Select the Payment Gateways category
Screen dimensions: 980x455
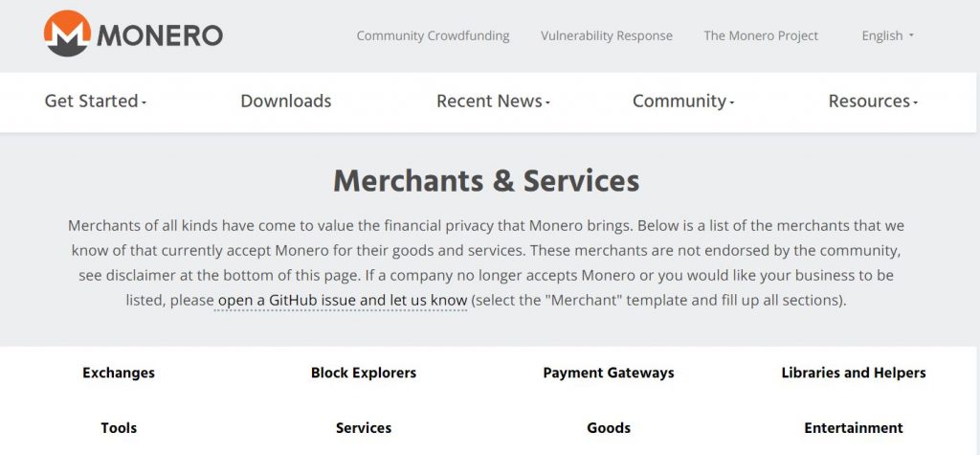click(609, 373)
